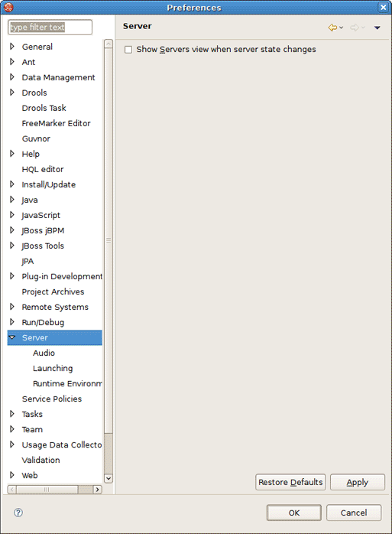Viewport: 392px width, 534px height.
Task: Select the General label in tree
Action: click(x=37, y=47)
